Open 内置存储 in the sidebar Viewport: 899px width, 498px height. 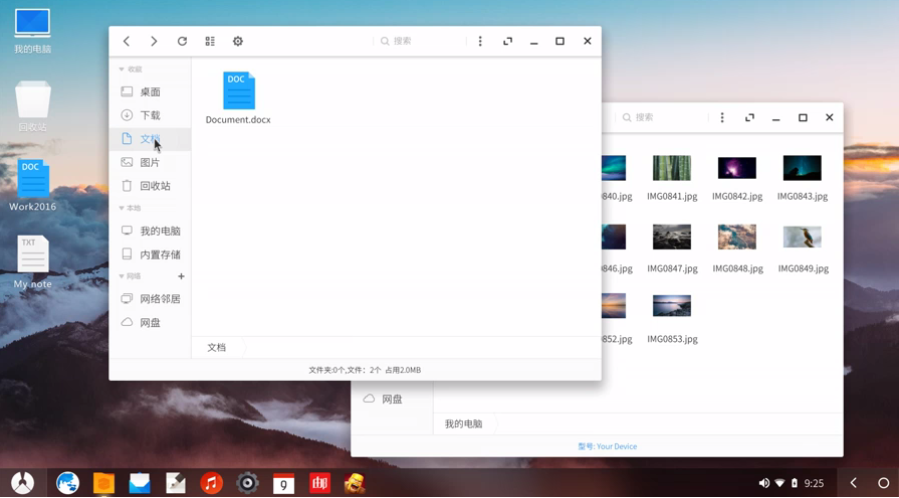(150, 254)
